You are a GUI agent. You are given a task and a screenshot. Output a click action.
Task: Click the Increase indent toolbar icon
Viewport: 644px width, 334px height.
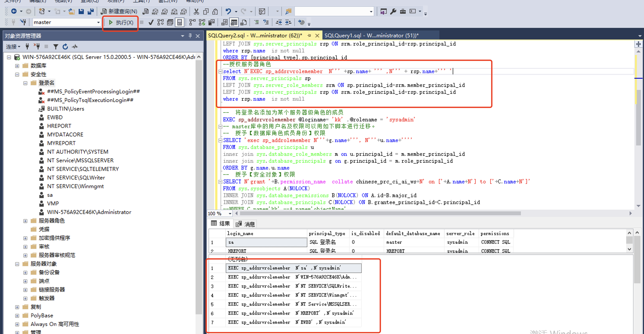[x=288, y=22]
